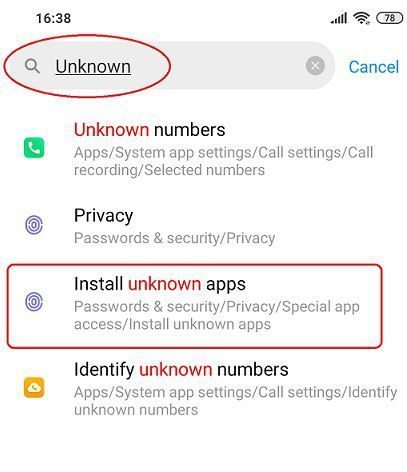Image resolution: width=407 pixels, height=472 pixels.
Task: Tap the Wi-Fi status icon
Action: (361, 18)
